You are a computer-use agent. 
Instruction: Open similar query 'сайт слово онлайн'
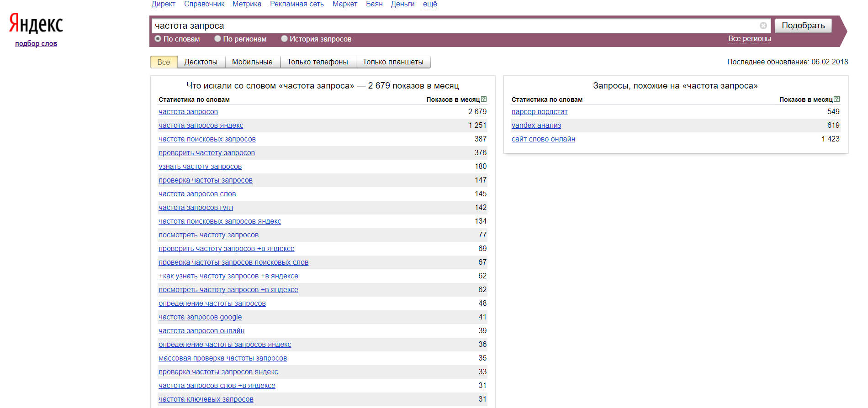point(543,139)
